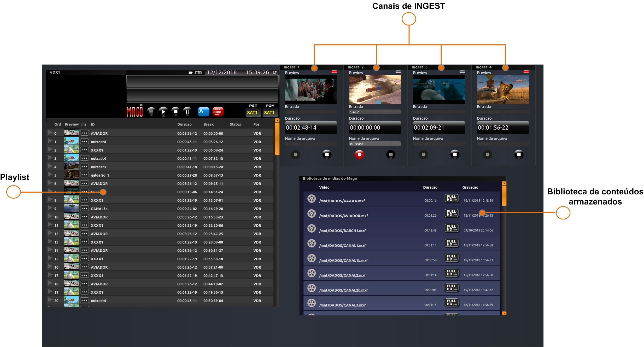Click the Programa x file name field on Ingest 3

(439, 144)
